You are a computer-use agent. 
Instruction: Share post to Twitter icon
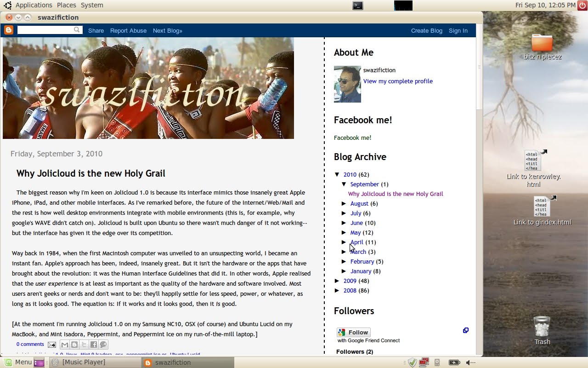(x=84, y=345)
